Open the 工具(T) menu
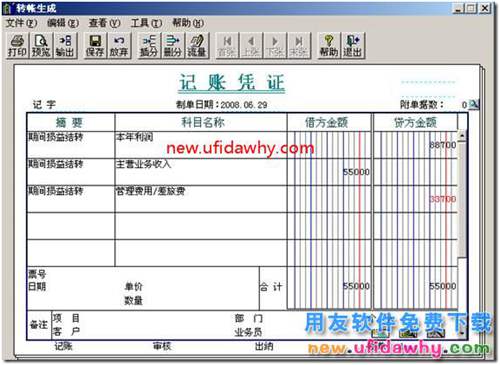 (146, 23)
